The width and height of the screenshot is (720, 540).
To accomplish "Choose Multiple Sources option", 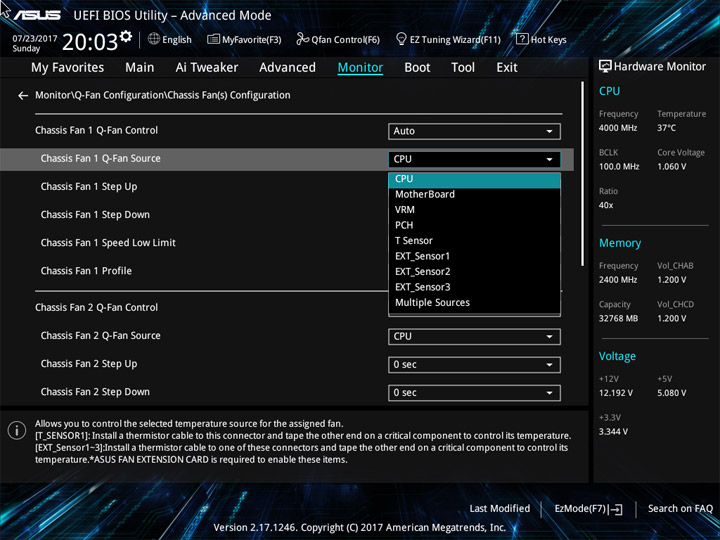I will 474,303.
